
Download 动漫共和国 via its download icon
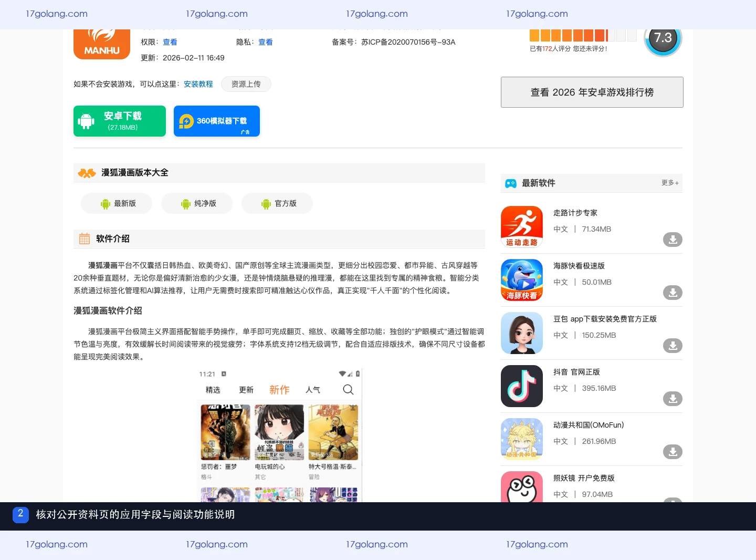click(x=673, y=452)
